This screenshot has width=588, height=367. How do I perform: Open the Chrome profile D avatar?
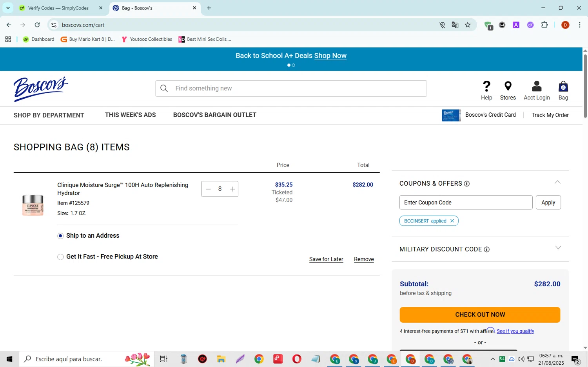[x=565, y=25]
